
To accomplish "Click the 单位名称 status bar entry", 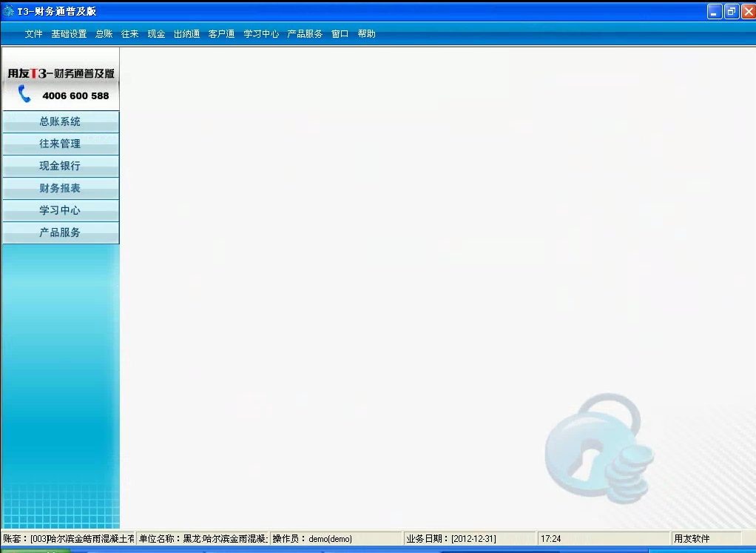I will (203, 538).
